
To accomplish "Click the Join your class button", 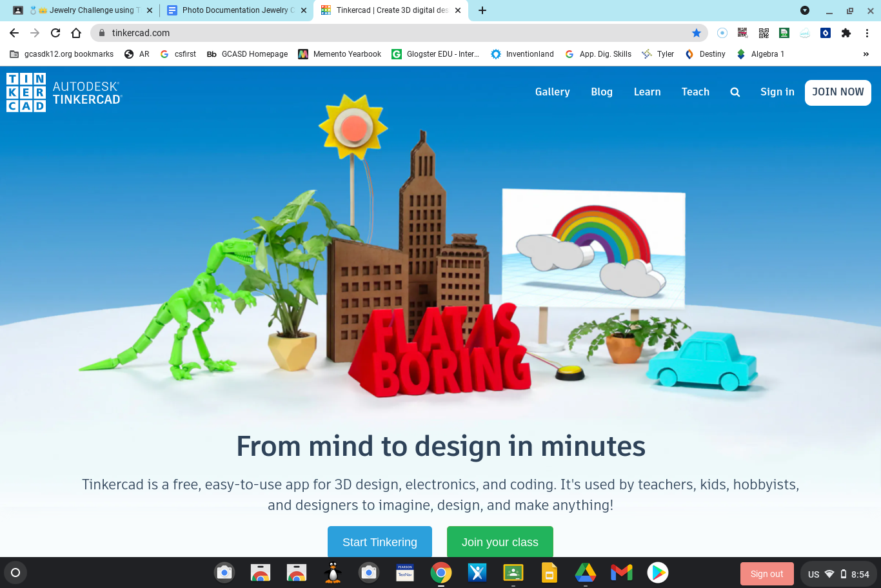I will click(x=500, y=542).
